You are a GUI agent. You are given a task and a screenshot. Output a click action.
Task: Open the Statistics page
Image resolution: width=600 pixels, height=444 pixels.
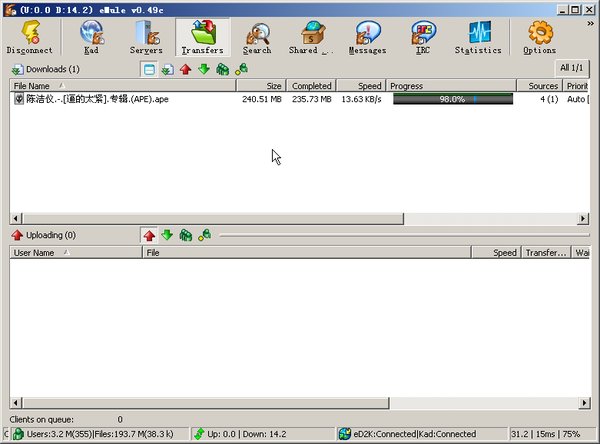click(x=478, y=37)
